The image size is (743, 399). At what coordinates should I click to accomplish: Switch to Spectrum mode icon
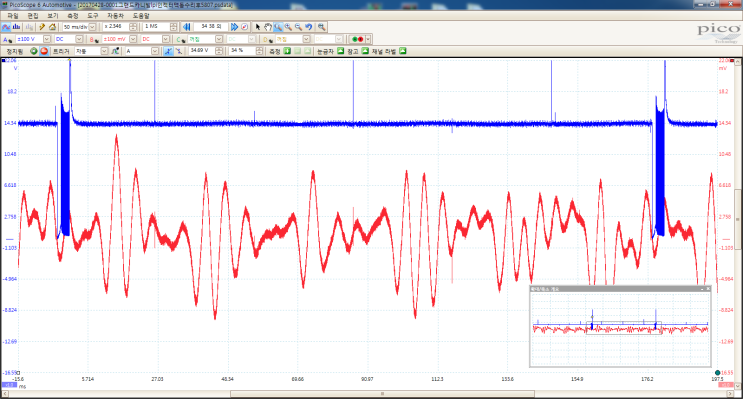click(x=16, y=27)
